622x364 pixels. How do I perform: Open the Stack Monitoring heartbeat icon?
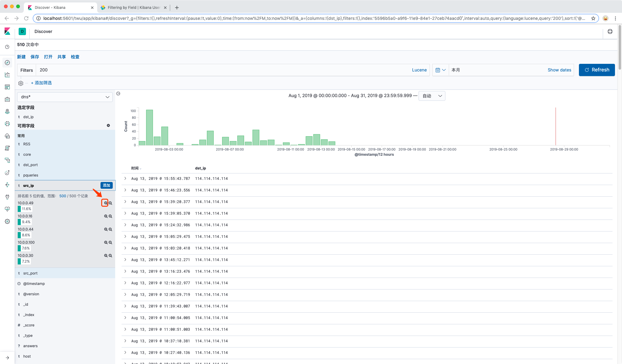(7, 209)
